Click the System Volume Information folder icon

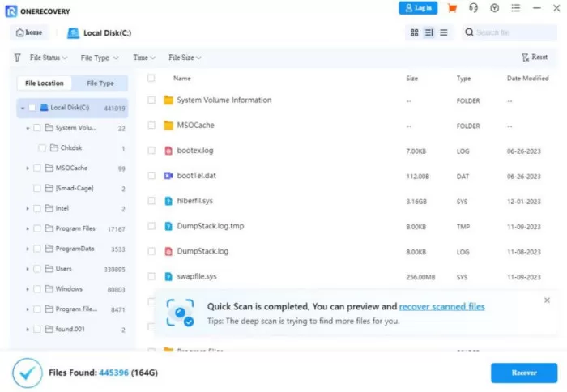(x=168, y=100)
